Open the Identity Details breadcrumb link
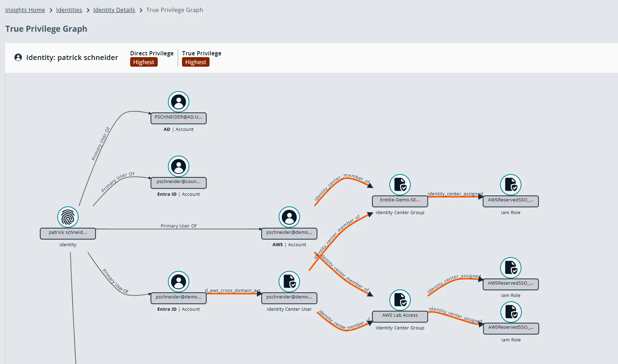This screenshot has width=618, height=364. coord(114,10)
